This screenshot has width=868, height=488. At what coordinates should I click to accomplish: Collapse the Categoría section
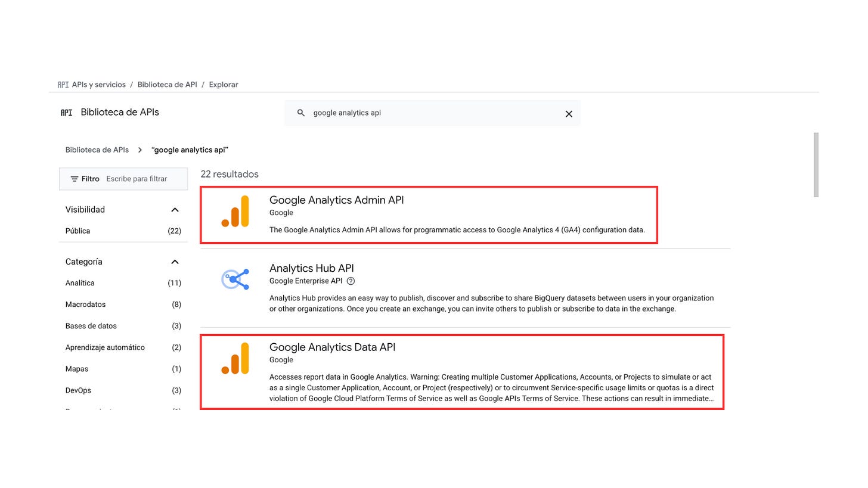tap(175, 262)
